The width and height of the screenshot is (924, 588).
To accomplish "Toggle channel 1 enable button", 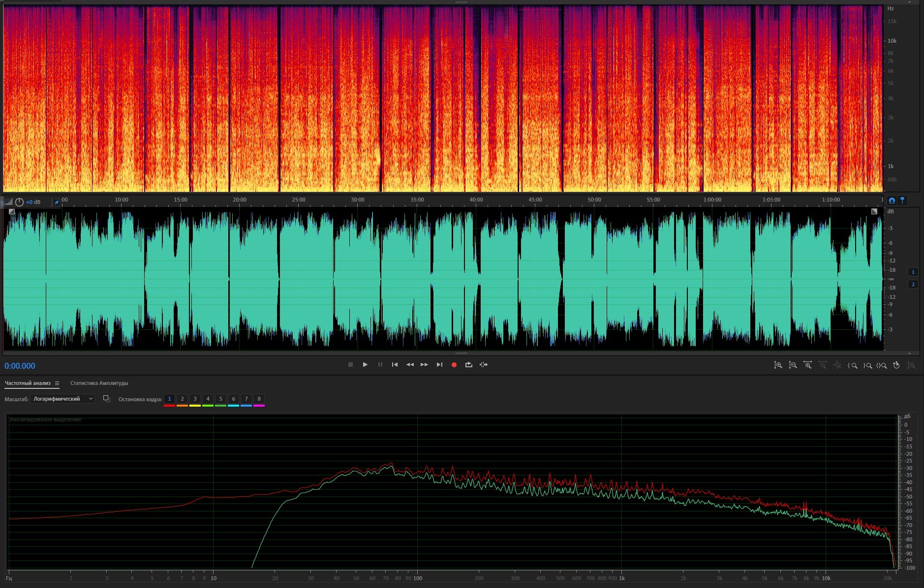I will click(x=913, y=272).
